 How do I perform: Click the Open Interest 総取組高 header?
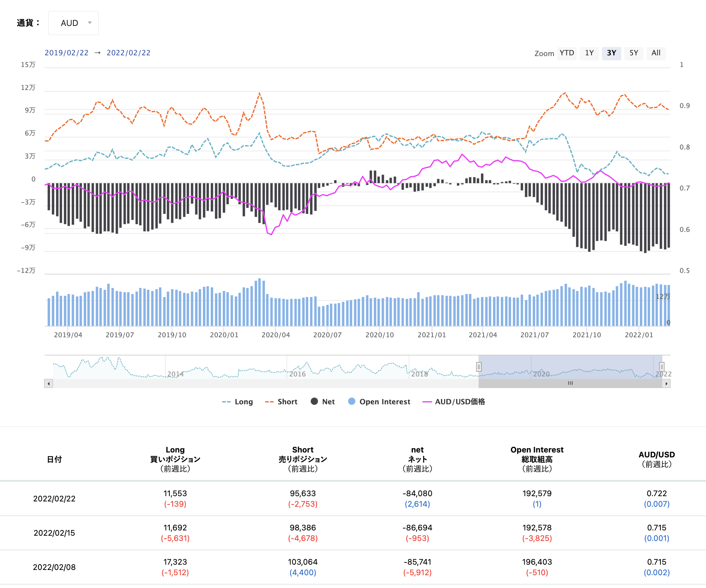tap(537, 459)
